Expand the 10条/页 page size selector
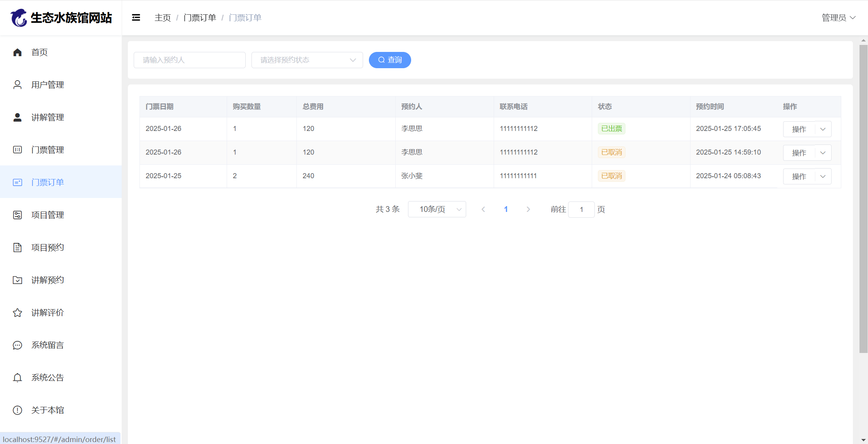Screen dimensions: 868x444 pos(437,209)
